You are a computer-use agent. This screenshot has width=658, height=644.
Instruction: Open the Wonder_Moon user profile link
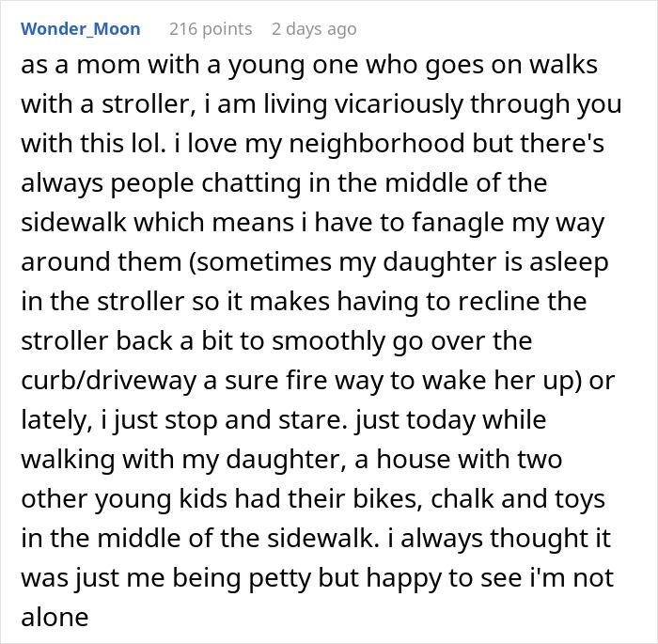pos(81,29)
